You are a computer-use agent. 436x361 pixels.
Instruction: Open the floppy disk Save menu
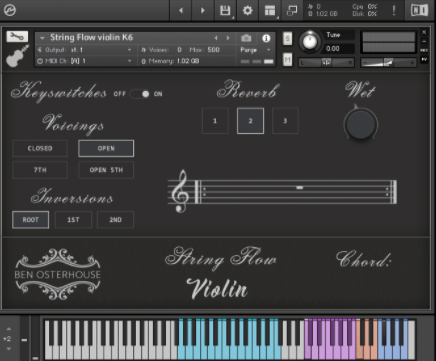point(225,11)
